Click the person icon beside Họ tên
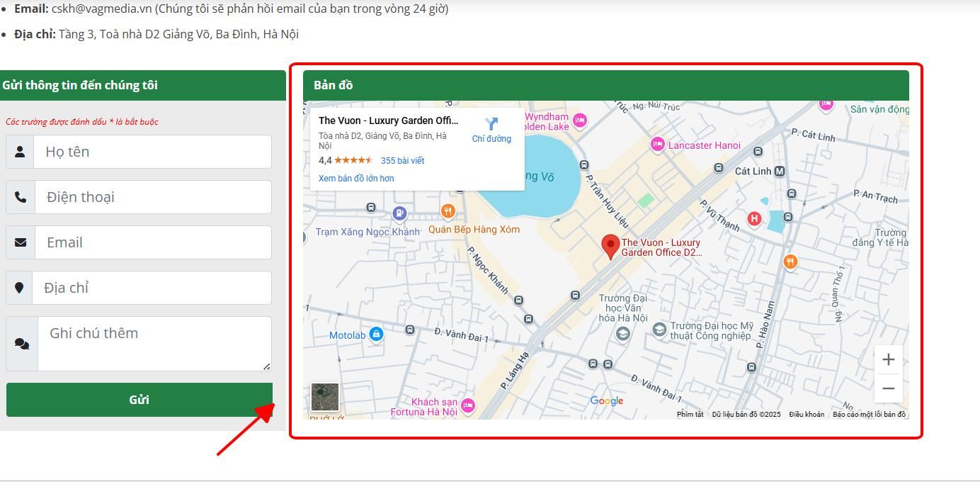Screen dimensions: 980x482 pos(20,152)
